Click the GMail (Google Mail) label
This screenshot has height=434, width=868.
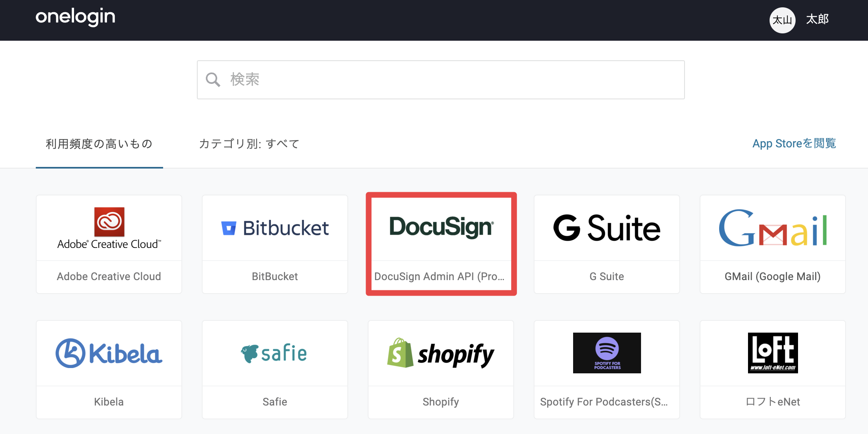772,276
